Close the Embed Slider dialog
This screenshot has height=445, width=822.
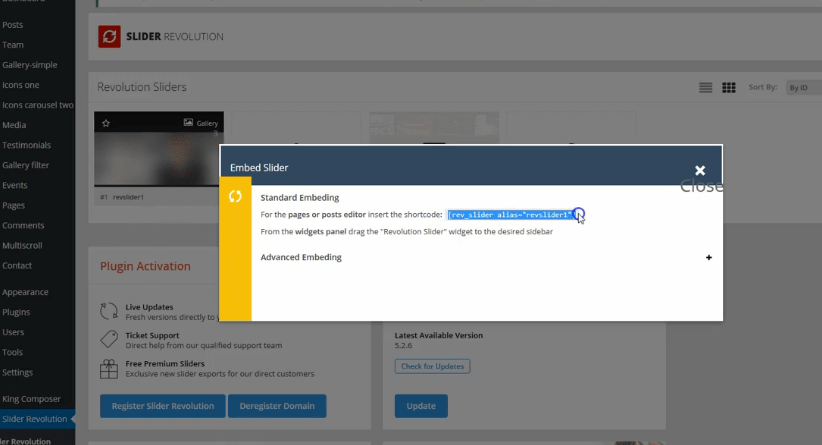pyautogui.click(x=700, y=171)
